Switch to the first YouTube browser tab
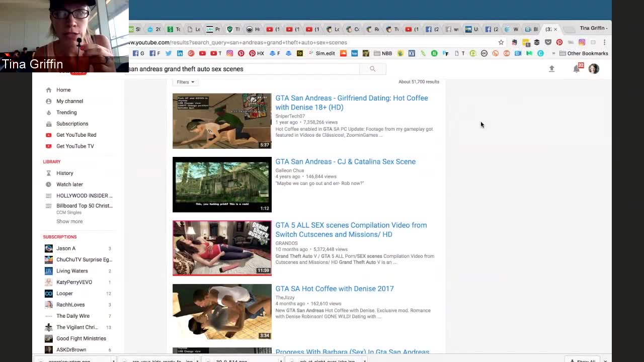This screenshot has height=362, width=644. [273, 29]
